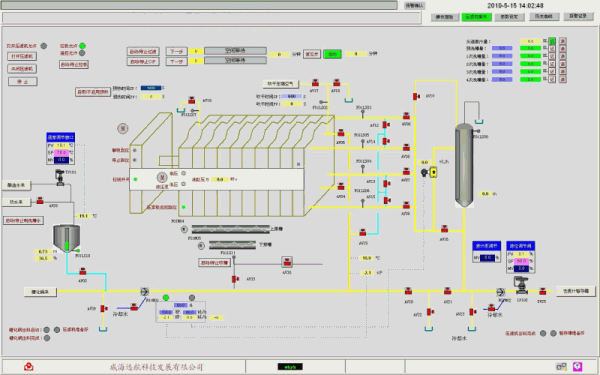The width and height of the screenshot is (600, 375).
Task: Toggle the green lamp below the main-line pump
Action: coord(166,298)
